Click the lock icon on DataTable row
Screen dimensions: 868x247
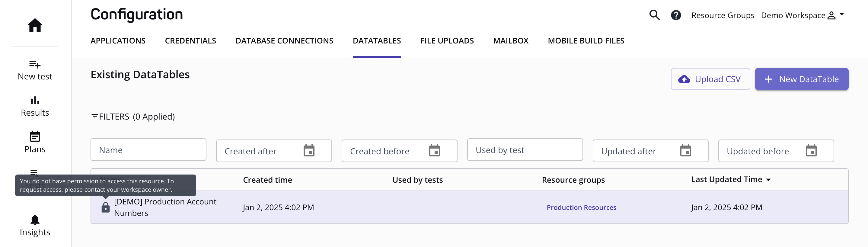pos(105,207)
